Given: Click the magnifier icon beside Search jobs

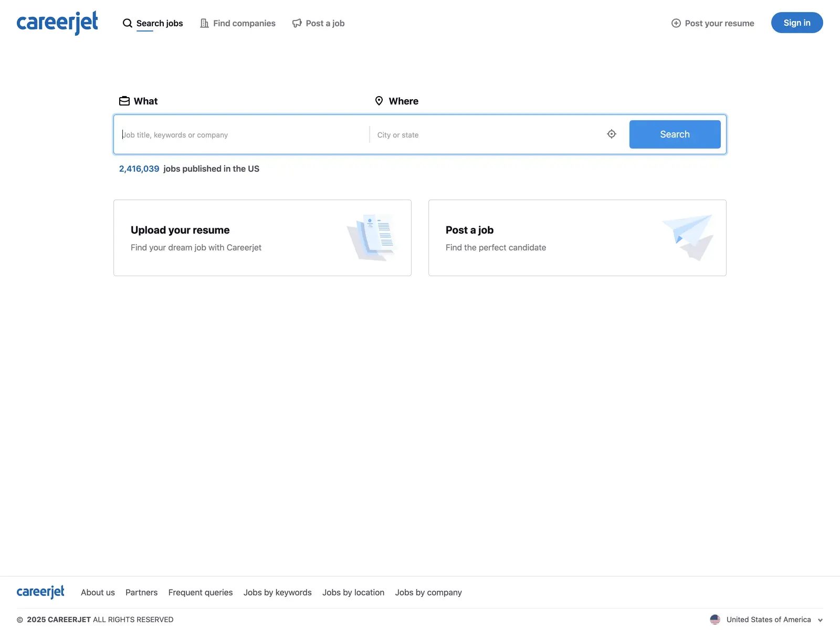Looking at the screenshot, I should 128,23.
